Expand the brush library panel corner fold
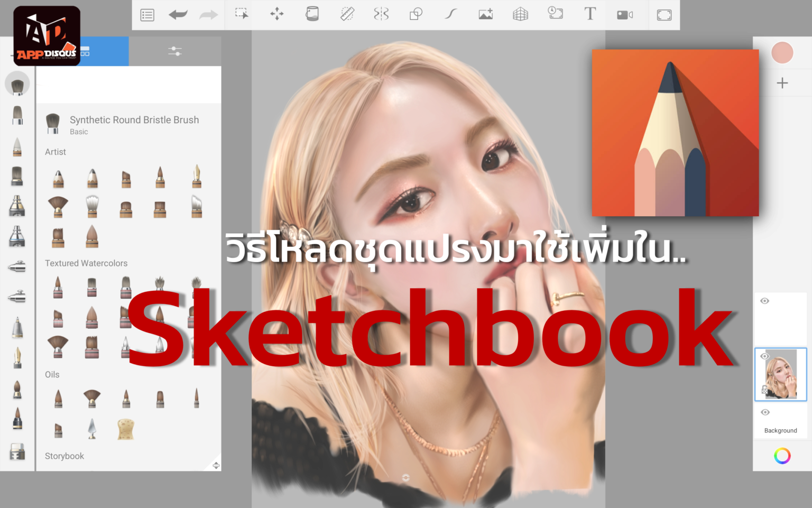Image resolution: width=812 pixels, height=508 pixels. point(216,466)
